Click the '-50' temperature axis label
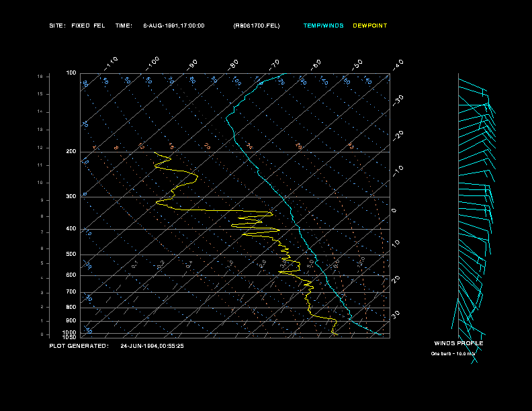This screenshot has height=411, width=532. (357, 65)
